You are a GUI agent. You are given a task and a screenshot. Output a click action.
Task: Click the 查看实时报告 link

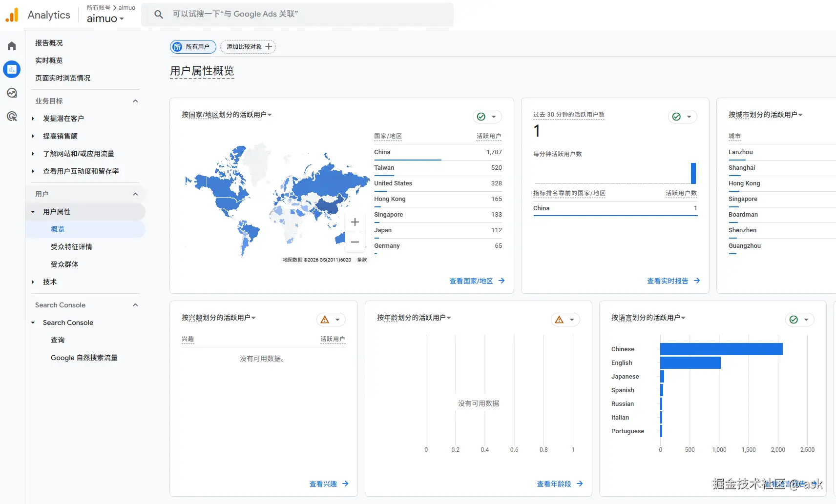click(668, 281)
